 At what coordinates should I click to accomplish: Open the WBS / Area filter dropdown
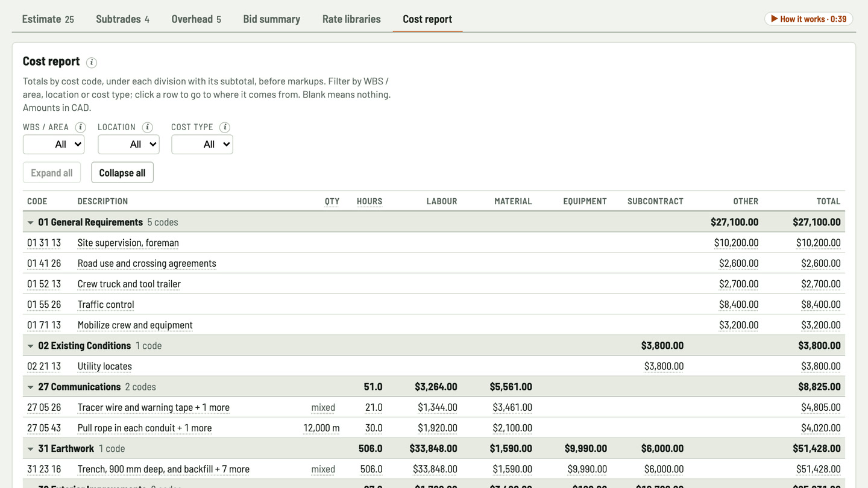click(x=54, y=145)
